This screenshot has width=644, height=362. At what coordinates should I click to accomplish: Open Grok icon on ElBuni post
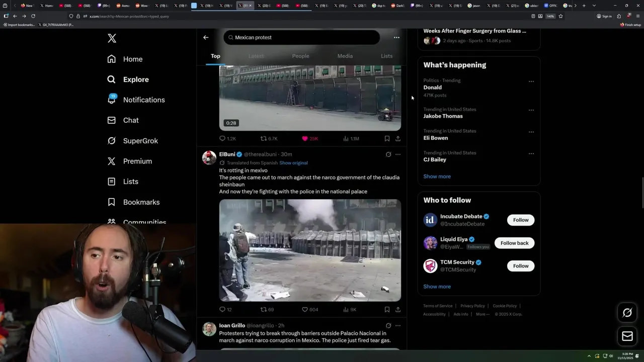click(388, 154)
